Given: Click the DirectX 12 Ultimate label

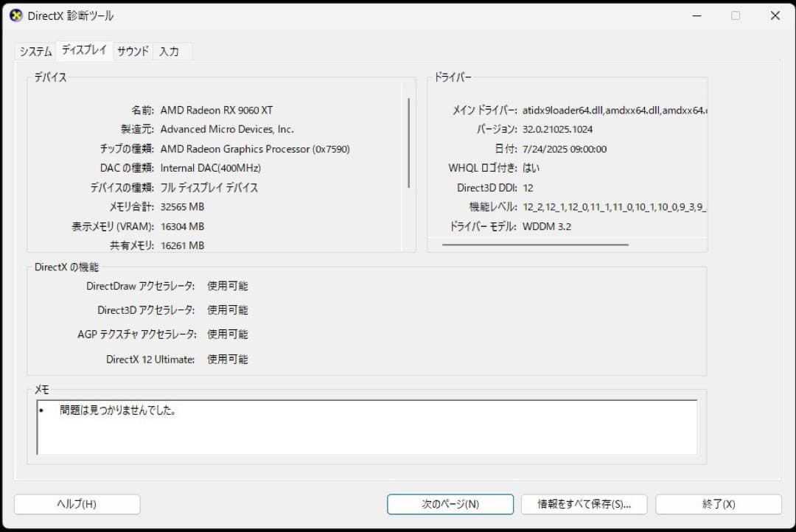Looking at the screenshot, I should click(148, 360).
